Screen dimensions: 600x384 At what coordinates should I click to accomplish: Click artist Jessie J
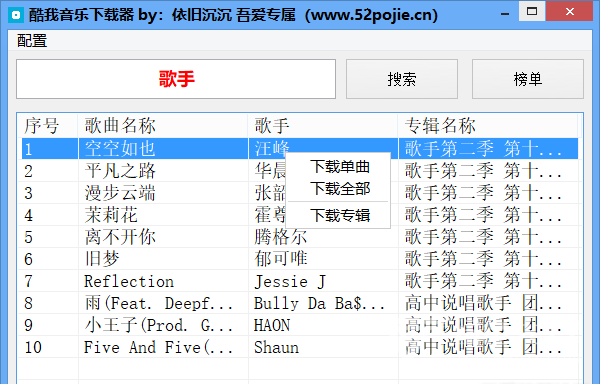click(x=290, y=281)
